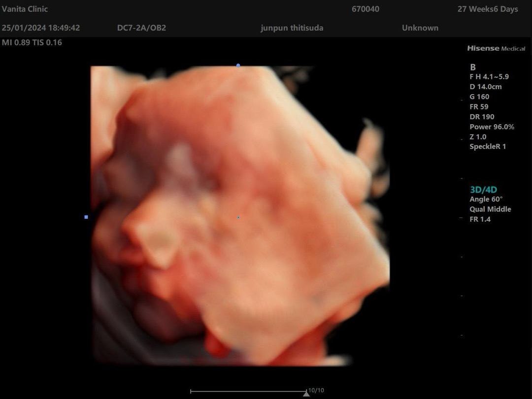Click the cine loop slider track

click(246, 392)
